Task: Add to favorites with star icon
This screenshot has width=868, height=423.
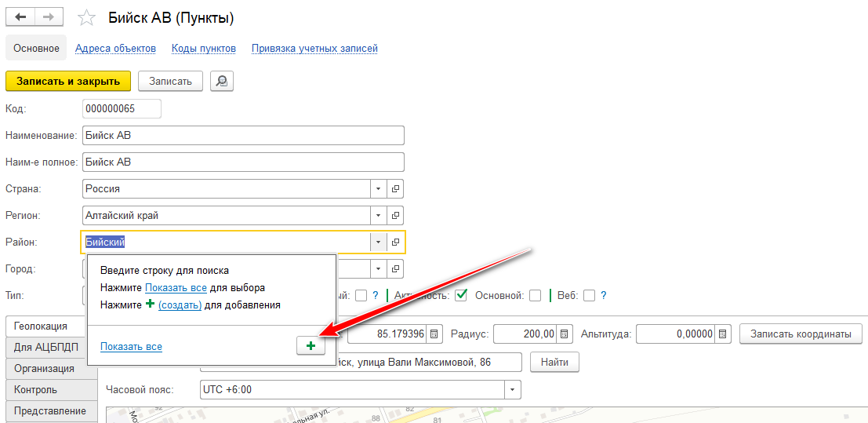Action: [x=88, y=18]
